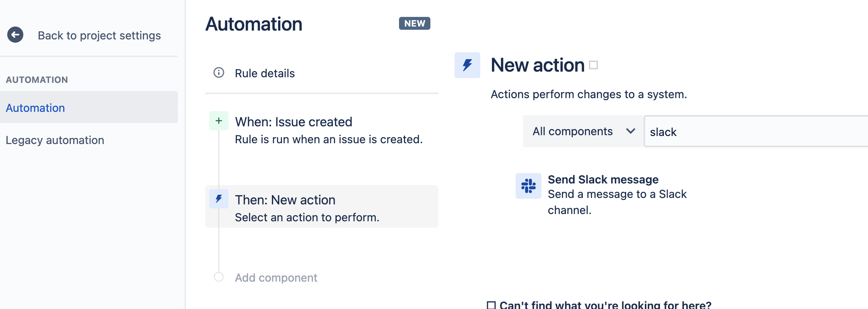Click the slack search input field
The image size is (868, 309).
coord(724,132)
